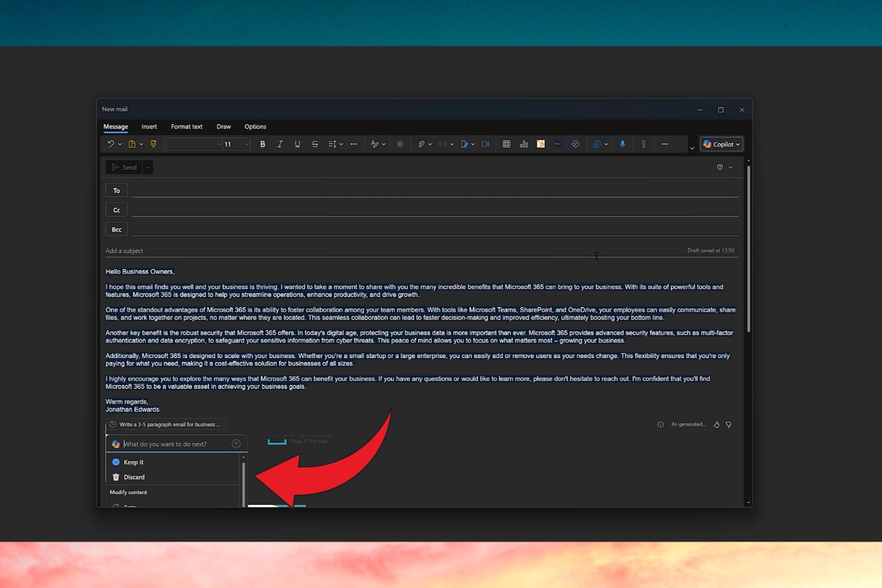This screenshot has width=882, height=588.
Task: Click the shield icon beside Send
Action: (720, 168)
